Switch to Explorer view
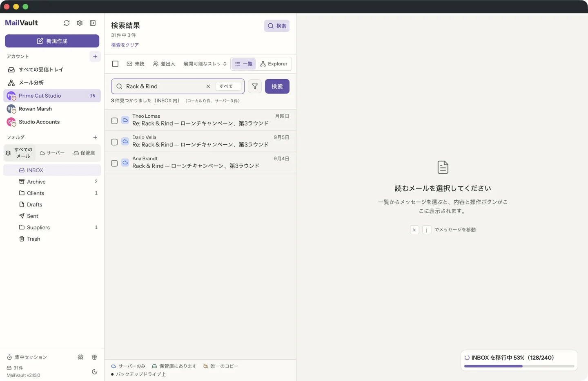The width and height of the screenshot is (588, 381). (x=274, y=64)
